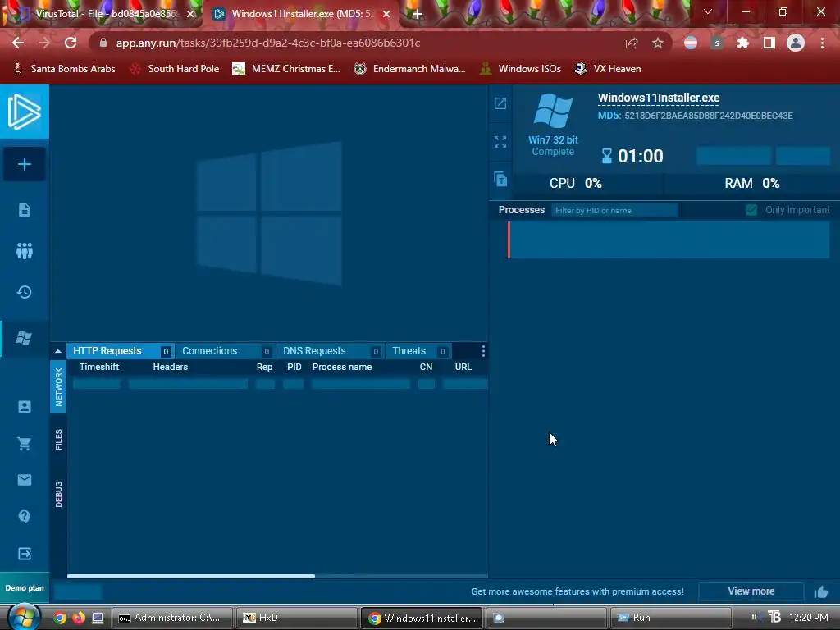The image size is (840, 630).
Task: Open the Administrator command prompt taskbar item
Action: tap(172, 618)
